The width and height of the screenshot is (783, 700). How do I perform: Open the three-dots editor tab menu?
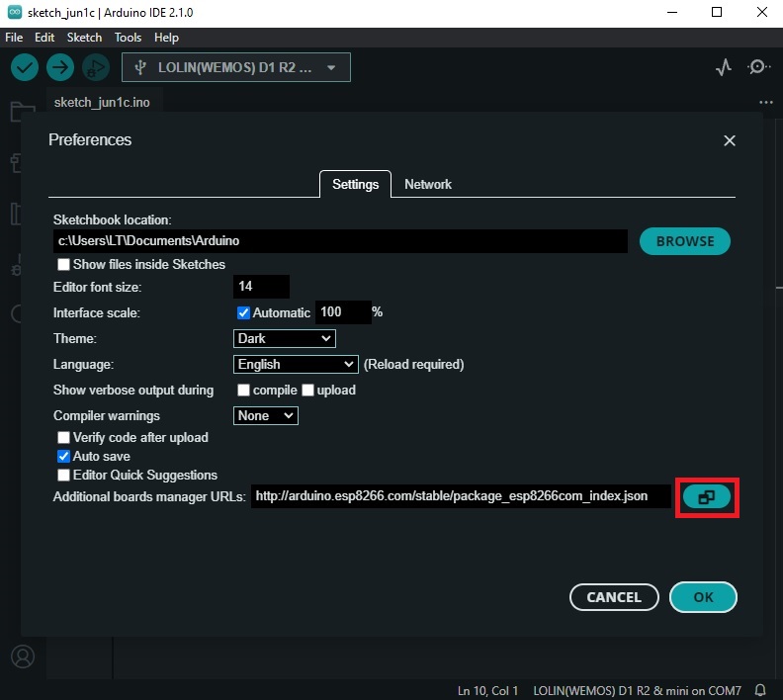[765, 103]
